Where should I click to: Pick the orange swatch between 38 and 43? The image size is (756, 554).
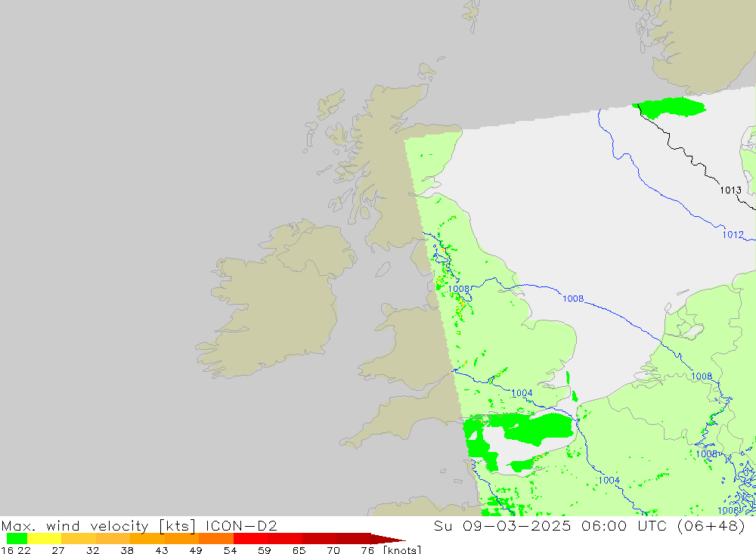147,539
